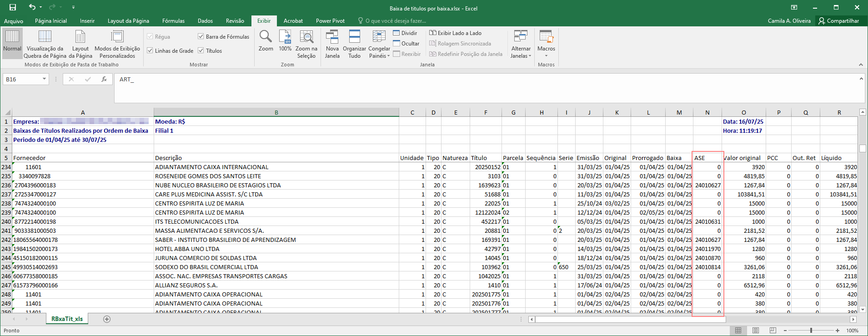Click the 100% zoom level in status bar

853,331
